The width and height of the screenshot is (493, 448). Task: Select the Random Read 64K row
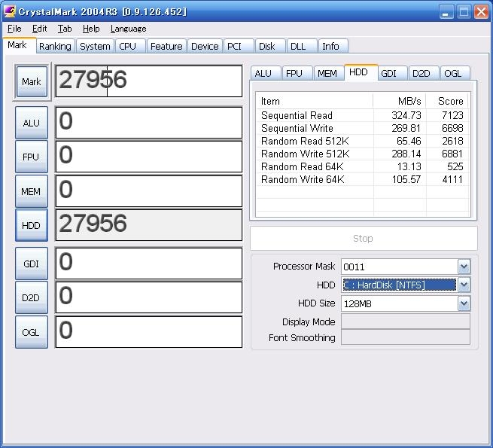pos(363,166)
